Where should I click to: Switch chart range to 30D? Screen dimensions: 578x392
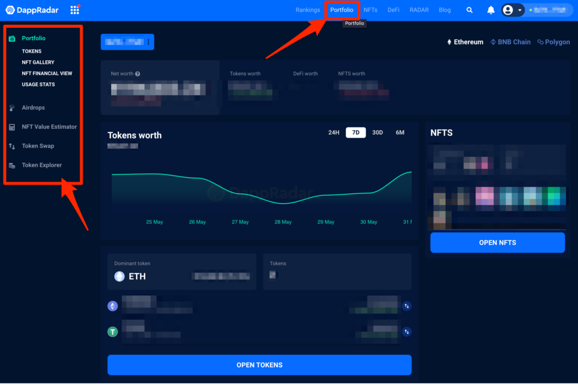(x=378, y=133)
